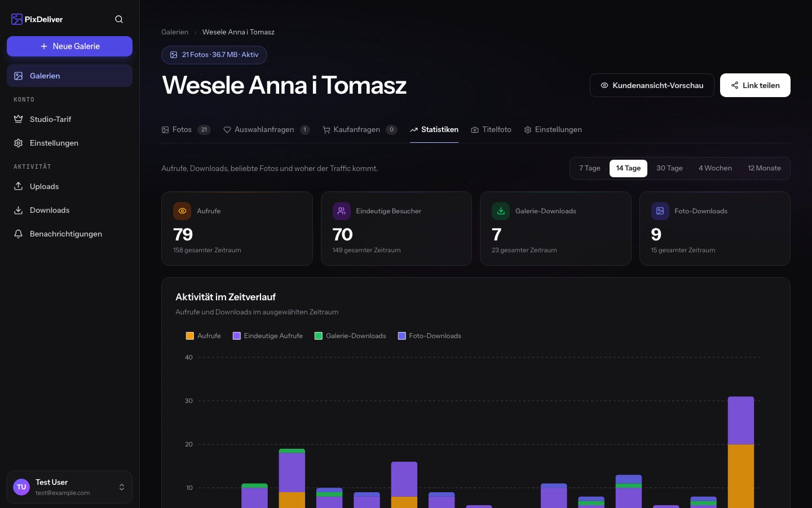Viewport: 812px width, 508px height.
Task: Go to Downloads in the sidebar
Action: (x=69, y=210)
